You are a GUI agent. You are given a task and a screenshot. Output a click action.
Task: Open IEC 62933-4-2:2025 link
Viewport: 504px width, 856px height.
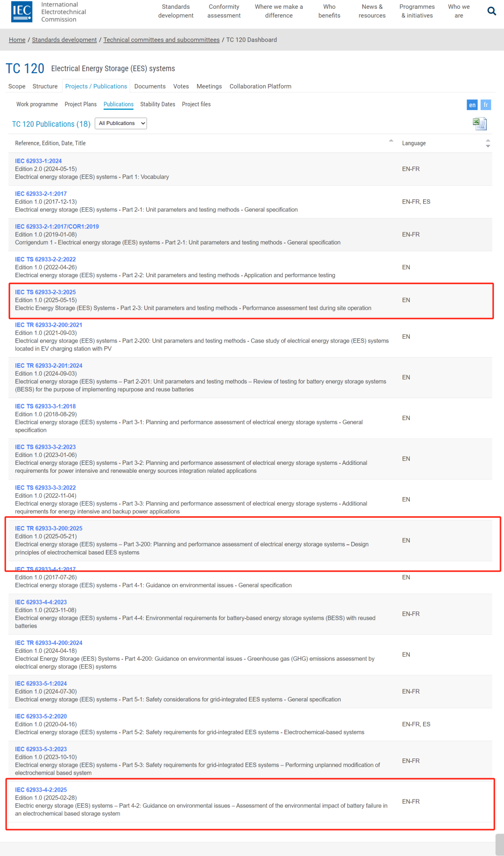tap(41, 790)
